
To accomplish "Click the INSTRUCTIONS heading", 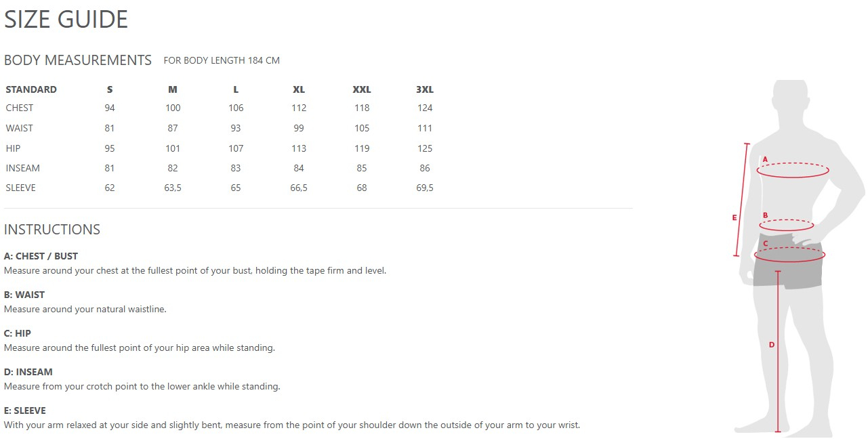I will click(52, 230).
